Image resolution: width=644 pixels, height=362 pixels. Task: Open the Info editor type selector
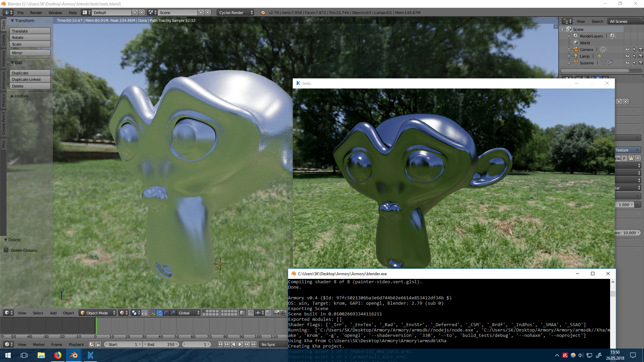[x=8, y=12]
